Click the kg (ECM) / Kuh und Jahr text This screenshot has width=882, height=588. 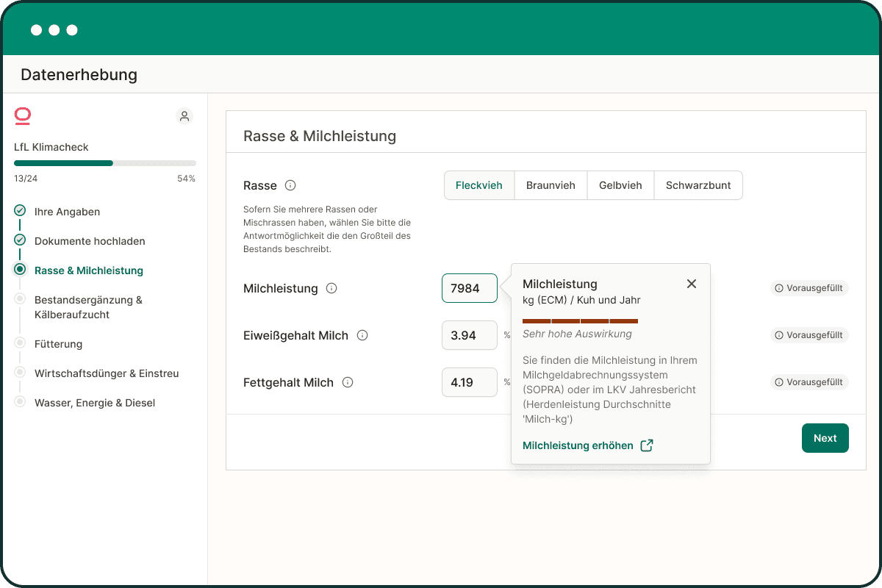click(x=581, y=300)
